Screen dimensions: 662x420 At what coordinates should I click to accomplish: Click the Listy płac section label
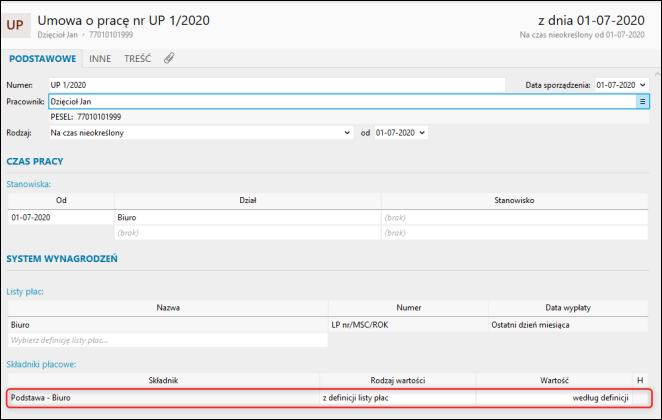[x=25, y=291]
